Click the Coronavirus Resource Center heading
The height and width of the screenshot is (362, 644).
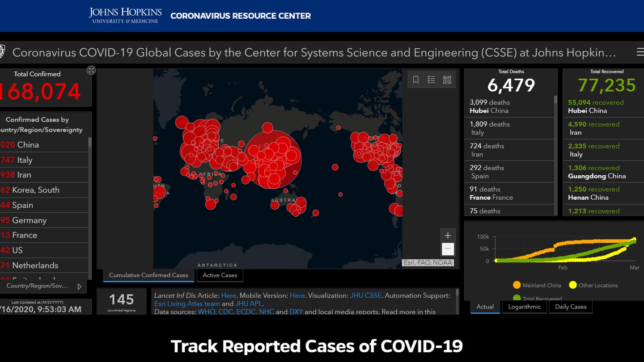241,16
